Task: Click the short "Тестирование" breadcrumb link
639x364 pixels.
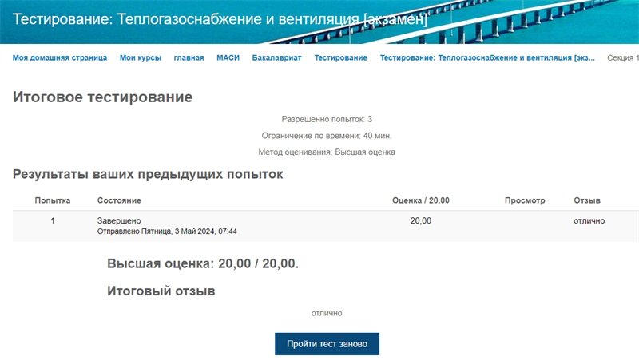Action: point(341,57)
